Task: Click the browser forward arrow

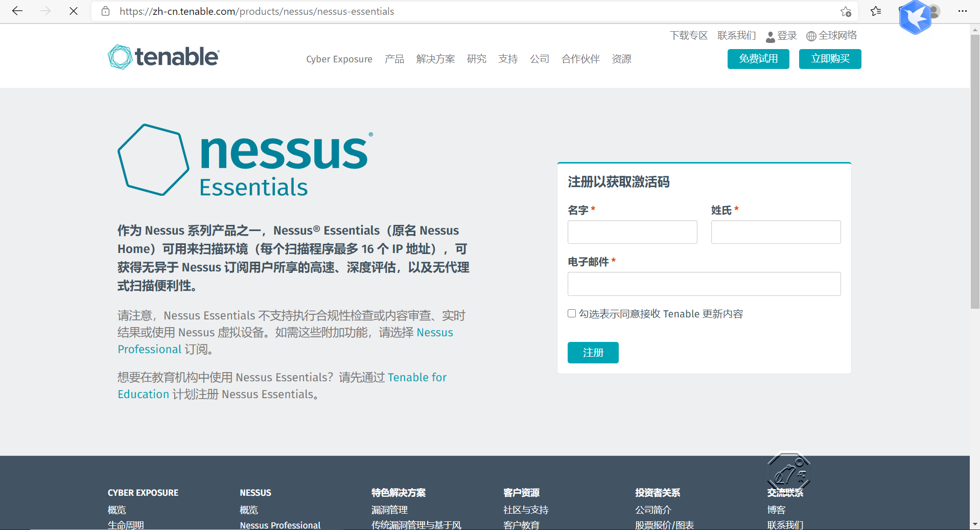Action: click(x=45, y=11)
